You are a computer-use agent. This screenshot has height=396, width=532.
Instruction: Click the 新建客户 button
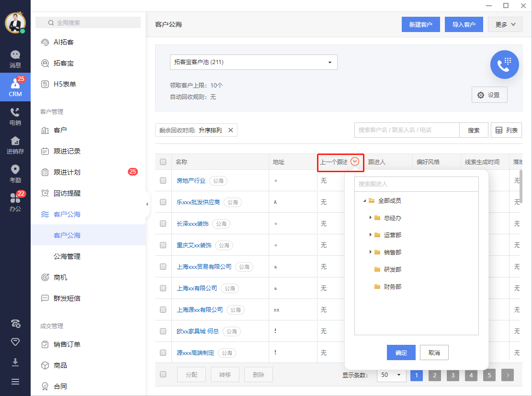click(x=421, y=24)
